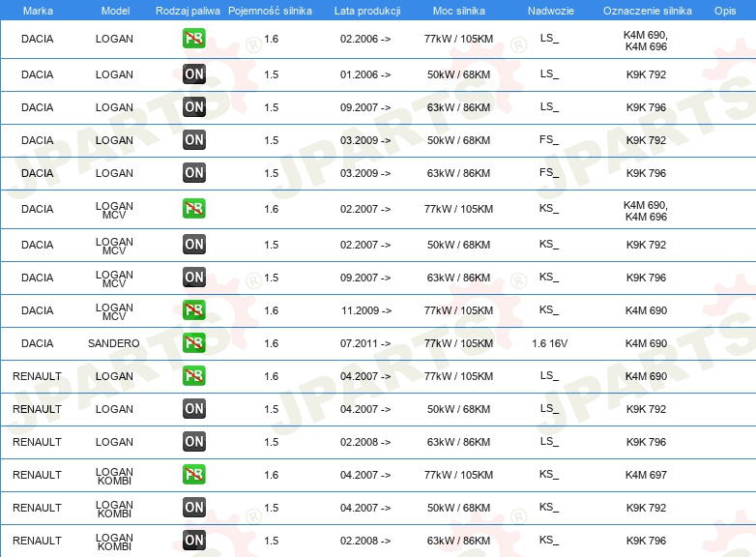Click the Moc silnika column header
This screenshot has width=756, height=557.
click(x=459, y=11)
